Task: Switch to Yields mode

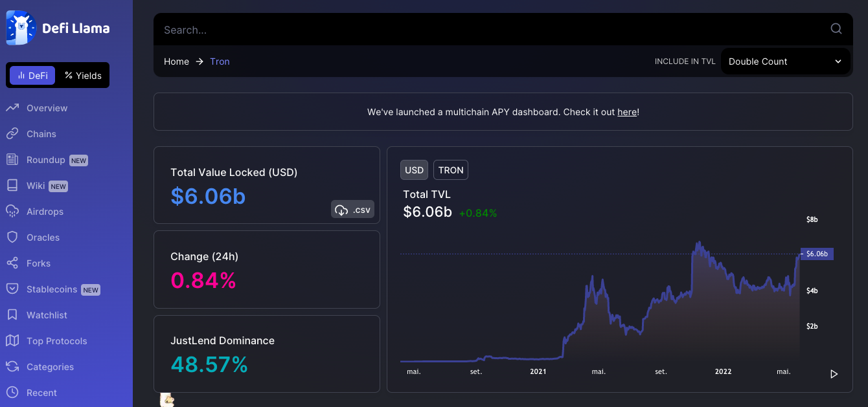Action: (83, 76)
